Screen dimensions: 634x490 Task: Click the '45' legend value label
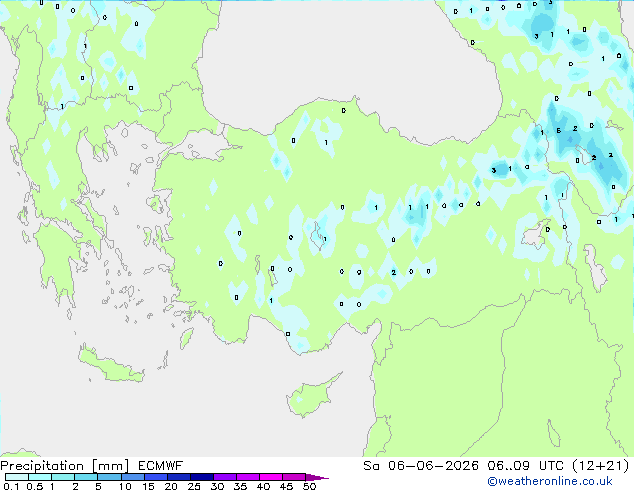(286, 486)
